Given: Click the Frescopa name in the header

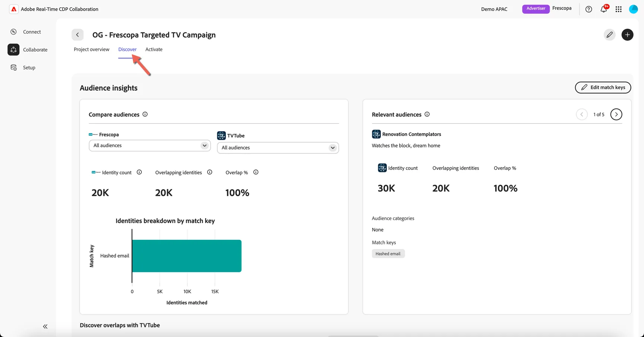Looking at the screenshot, I should 562,8.
